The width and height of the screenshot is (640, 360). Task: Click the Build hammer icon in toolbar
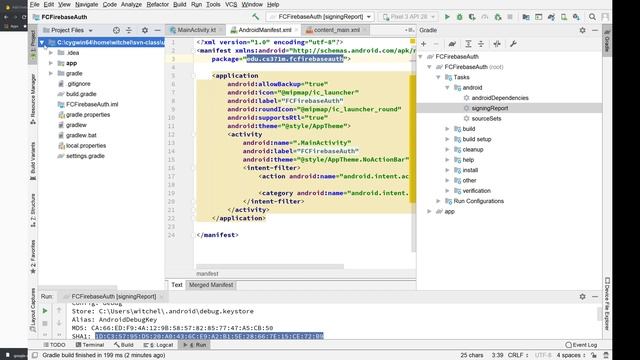pyautogui.click(x=256, y=17)
